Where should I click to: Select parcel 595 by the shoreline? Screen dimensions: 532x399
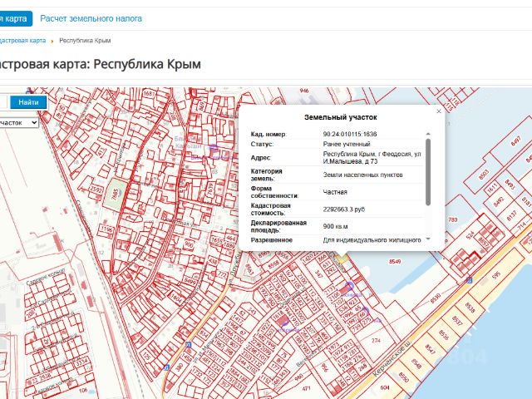[496, 275]
